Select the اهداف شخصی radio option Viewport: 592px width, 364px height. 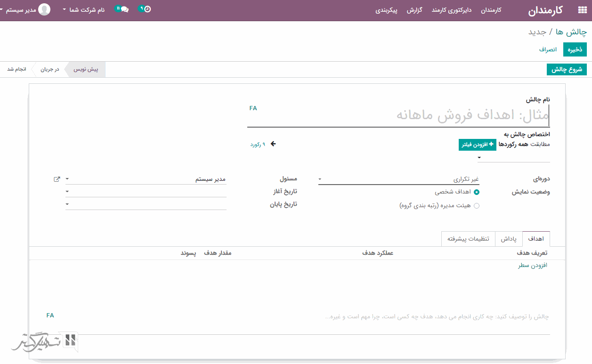pyautogui.click(x=477, y=192)
